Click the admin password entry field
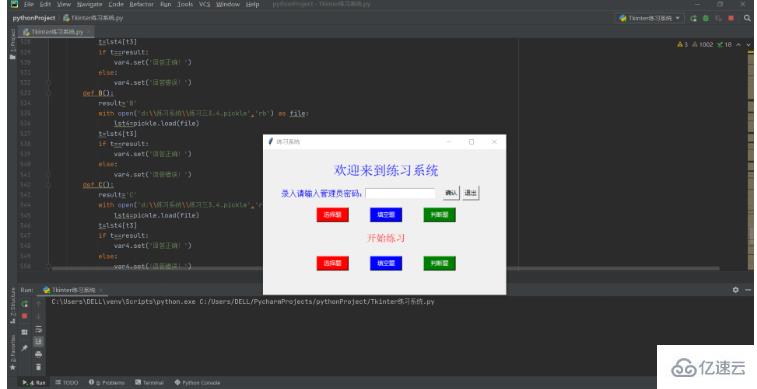757x389 pixels. [x=400, y=194]
